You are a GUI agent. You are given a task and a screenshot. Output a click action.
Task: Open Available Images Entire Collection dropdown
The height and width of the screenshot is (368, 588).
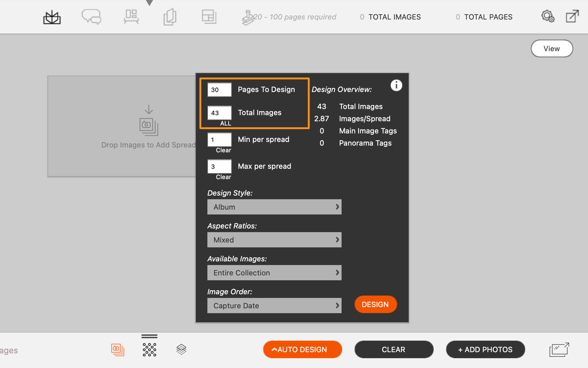point(274,273)
